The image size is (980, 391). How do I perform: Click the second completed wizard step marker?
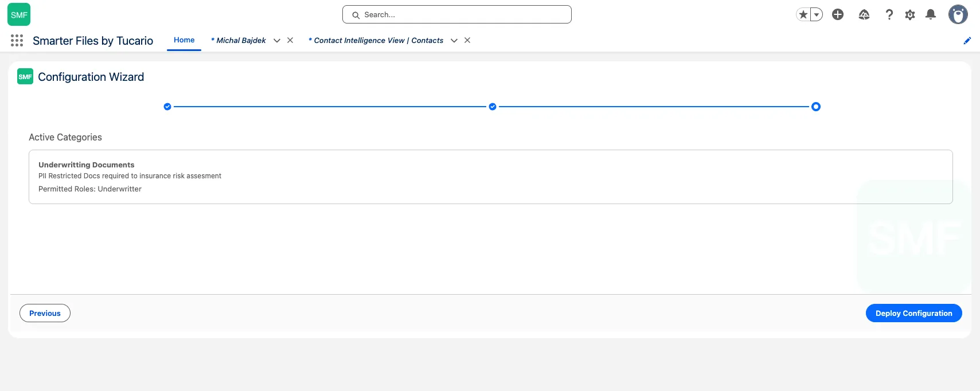tap(493, 107)
